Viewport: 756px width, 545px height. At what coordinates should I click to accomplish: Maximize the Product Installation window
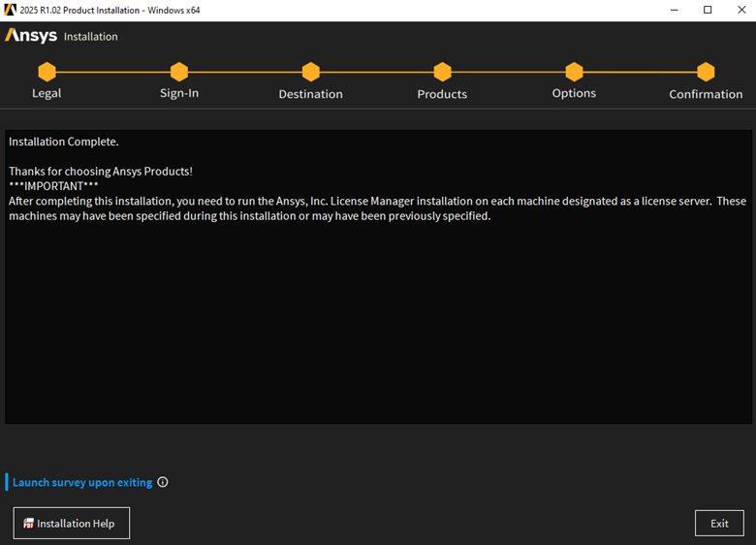[x=708, y=10]
